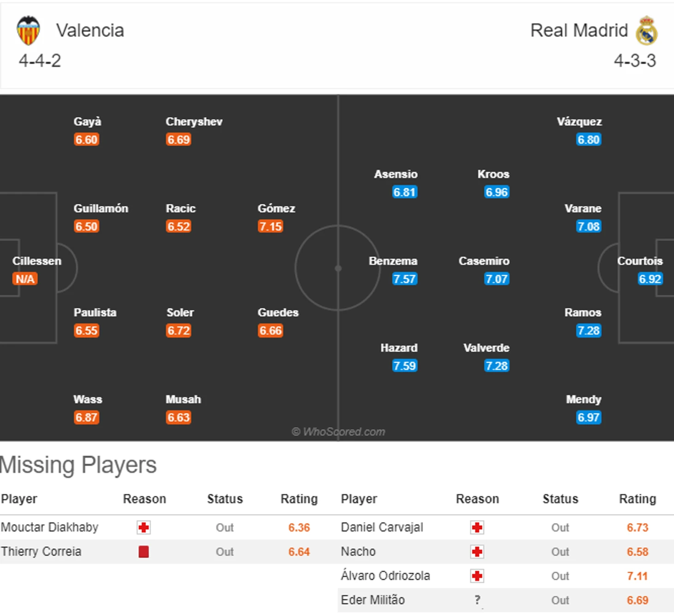The height and width of the screenshot is (616, 674).
Task: Click Mouctar Diakhaby's red cross injury icon
Action: pyautogui.click(x=144, y=527)
